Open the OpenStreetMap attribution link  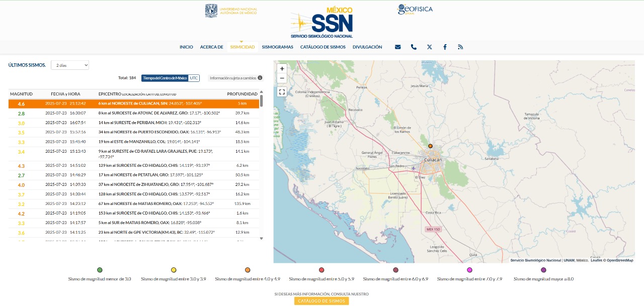coord(620,260)
